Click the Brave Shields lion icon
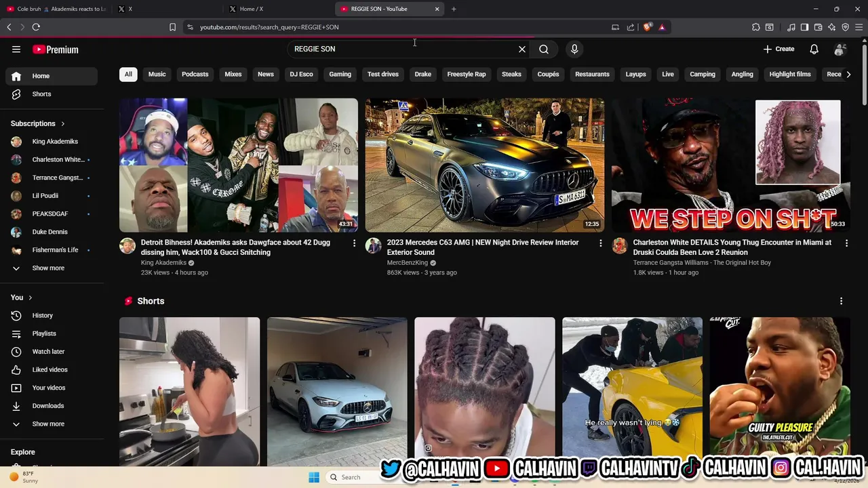The width and height of the screenshot is (868, 488). [x=648, y=27]
